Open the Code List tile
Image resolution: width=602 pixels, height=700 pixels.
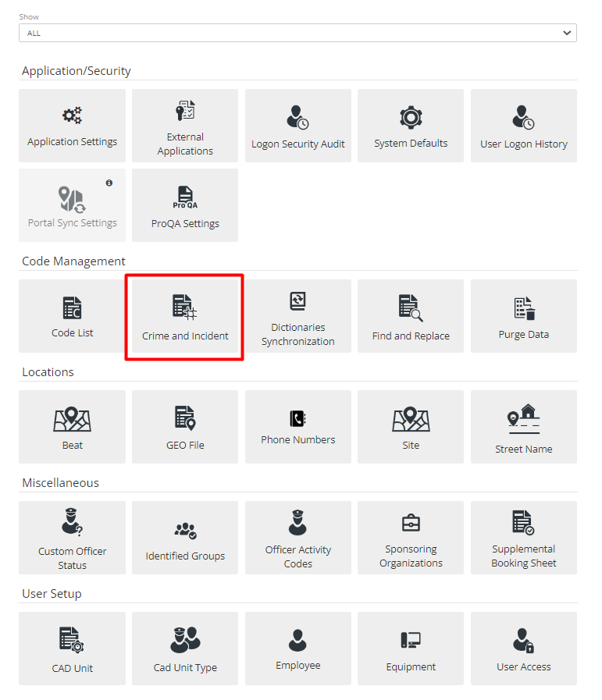pyautogui.click(x=73, y=316)
